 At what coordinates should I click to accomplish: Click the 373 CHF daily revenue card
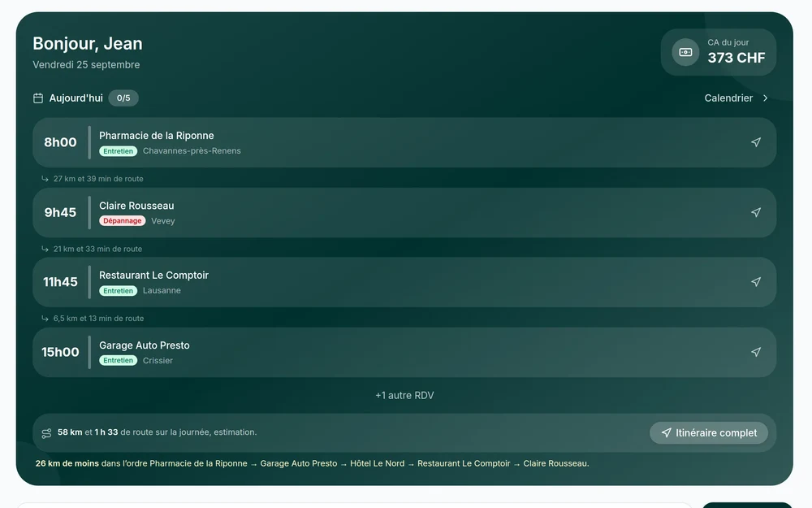tap(719, 52)
